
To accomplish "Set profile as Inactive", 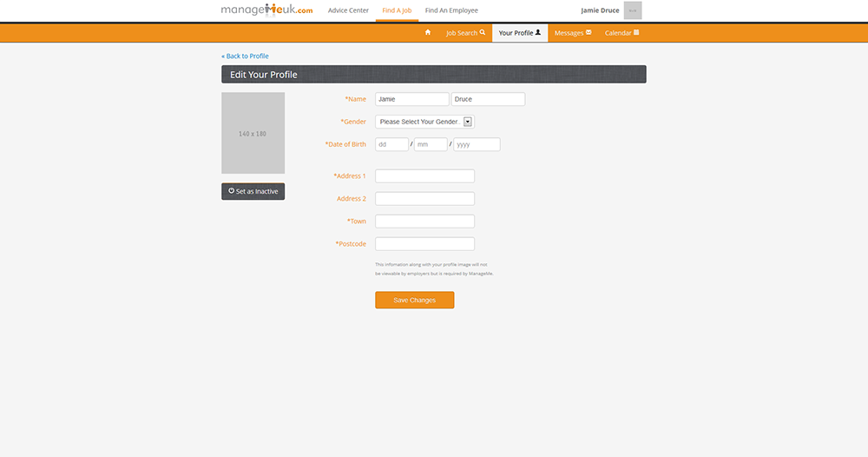I will pyautogui.click(x=253, y=191).
